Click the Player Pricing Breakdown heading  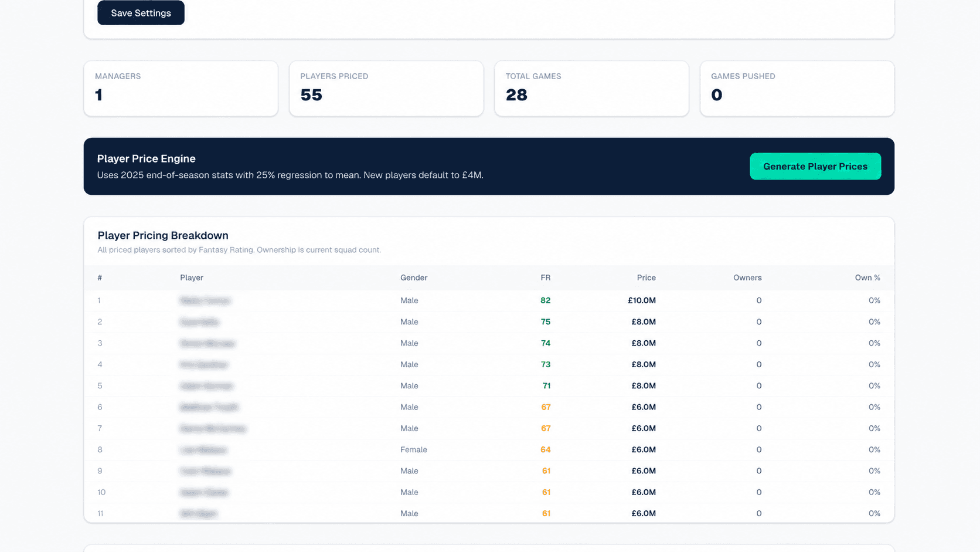coord(163,235)
